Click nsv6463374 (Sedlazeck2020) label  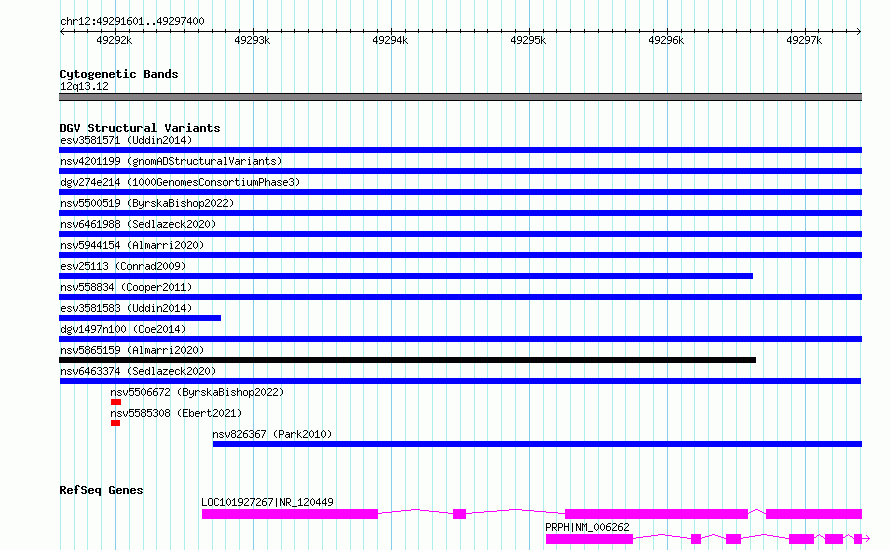pos(138,371)
